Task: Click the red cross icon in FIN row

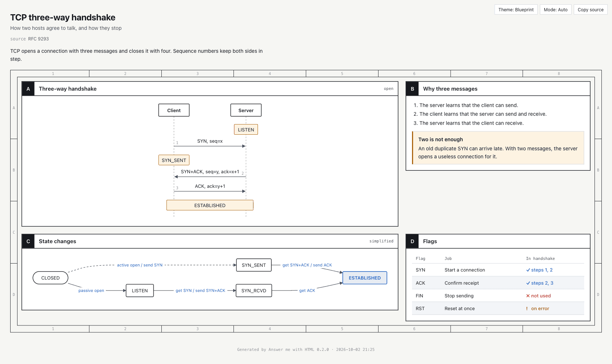Action: [528, 296]
